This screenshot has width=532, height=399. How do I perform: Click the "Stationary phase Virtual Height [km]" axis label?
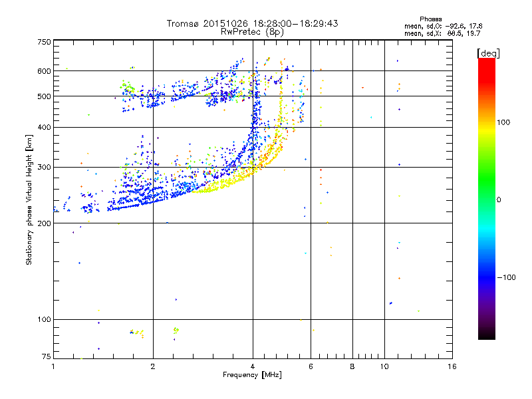click(x=29, y=199)
